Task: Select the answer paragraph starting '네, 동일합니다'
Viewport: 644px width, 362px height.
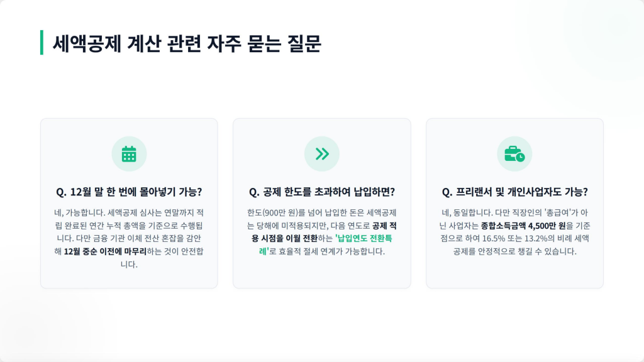Action: point(514,232)
